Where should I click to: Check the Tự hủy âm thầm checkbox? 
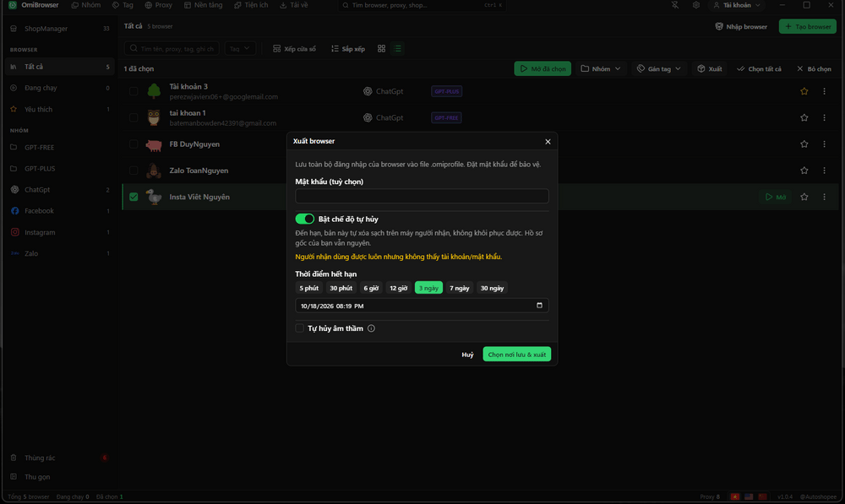click(300, 328)
